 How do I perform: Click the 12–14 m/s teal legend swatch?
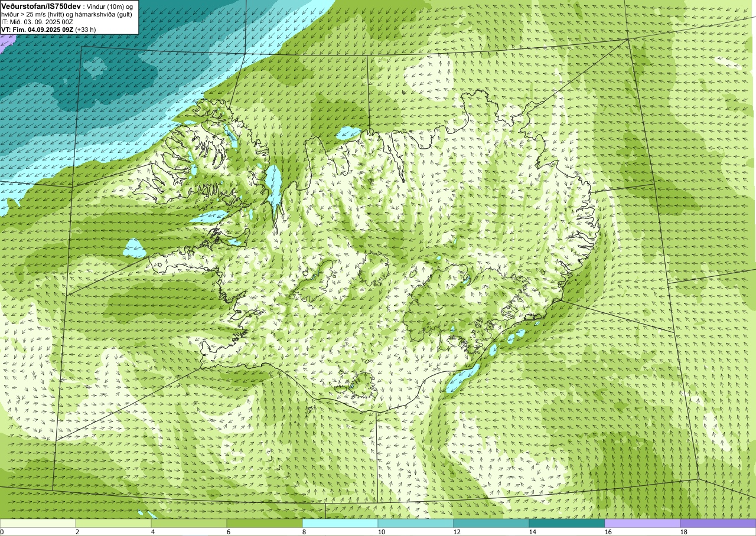pos(491,523)
